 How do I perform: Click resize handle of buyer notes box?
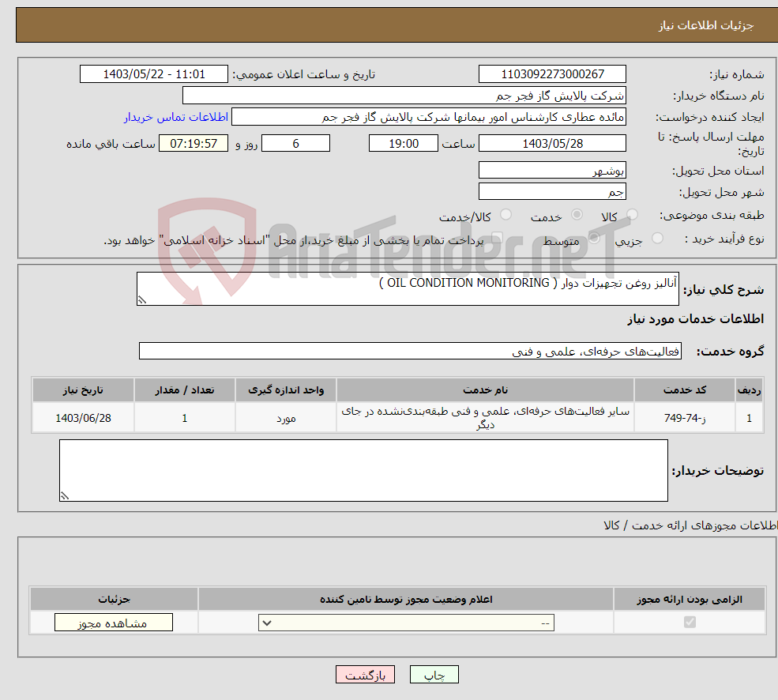[65, 495]
